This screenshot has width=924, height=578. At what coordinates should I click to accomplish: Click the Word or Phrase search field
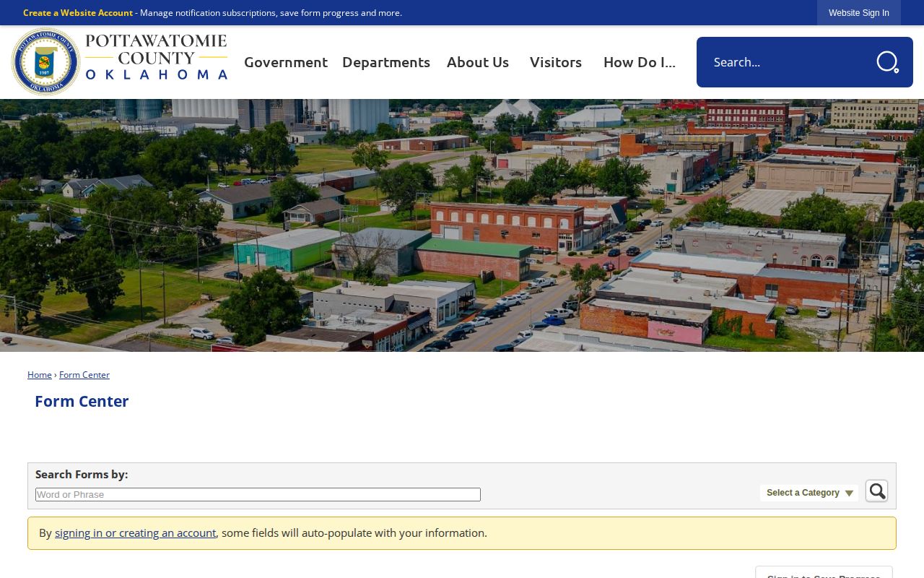[x=258, y=495]
